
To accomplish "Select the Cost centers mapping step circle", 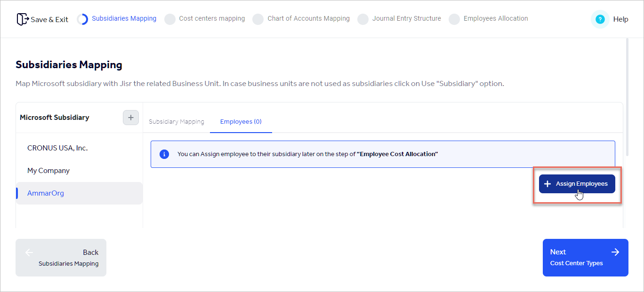I will coord(169,19).
